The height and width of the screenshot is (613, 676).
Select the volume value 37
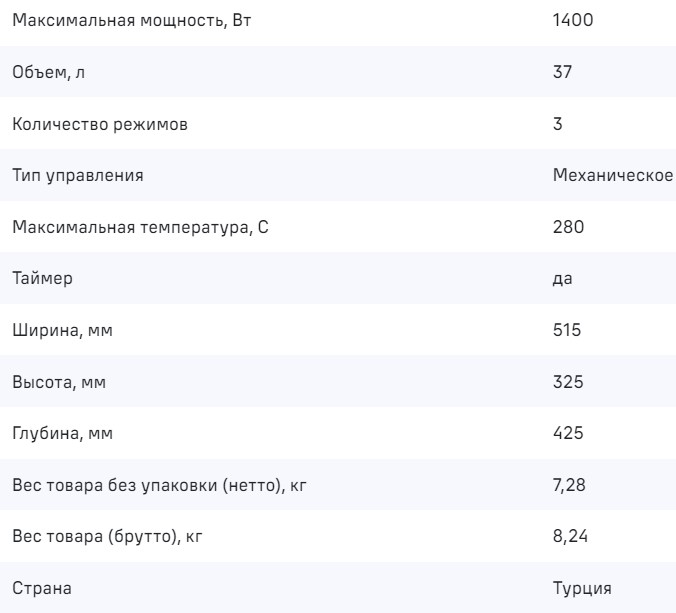click(562, 72)
